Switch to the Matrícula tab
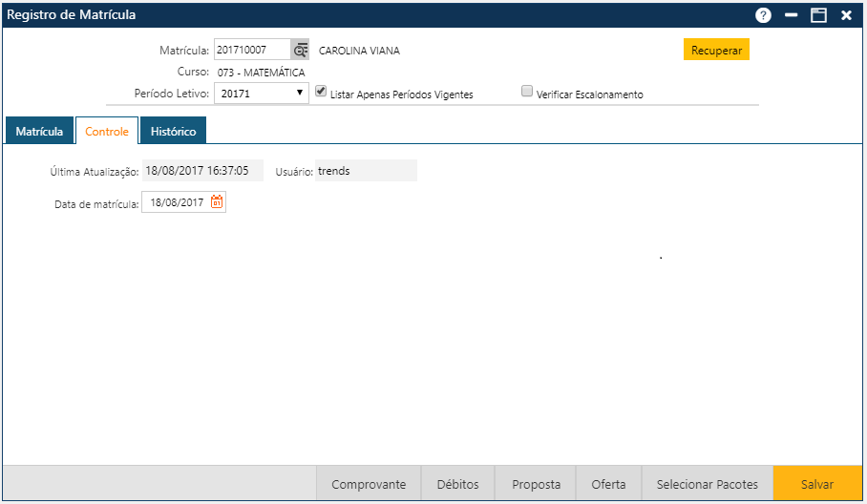Image resolution: width=867 pixels, height=504 pixels. point(39,131)
